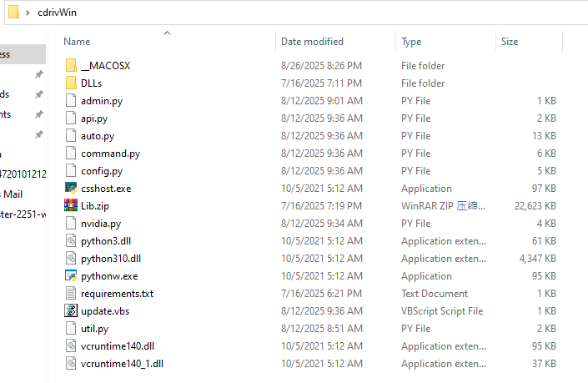This screenshot has height=383, width=588.
Task: Select the admin.py file name
Action: [x=101, y=101]
